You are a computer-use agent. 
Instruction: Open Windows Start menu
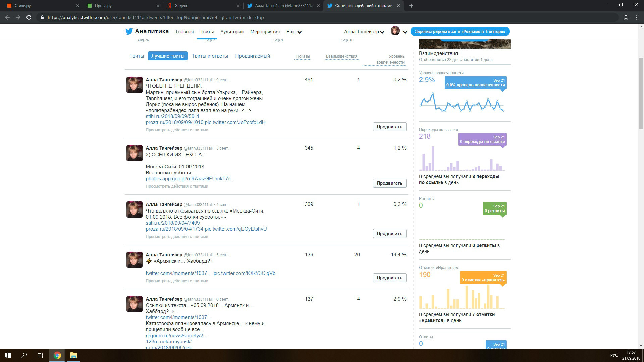pyautogui.click(x=8, y=355)
